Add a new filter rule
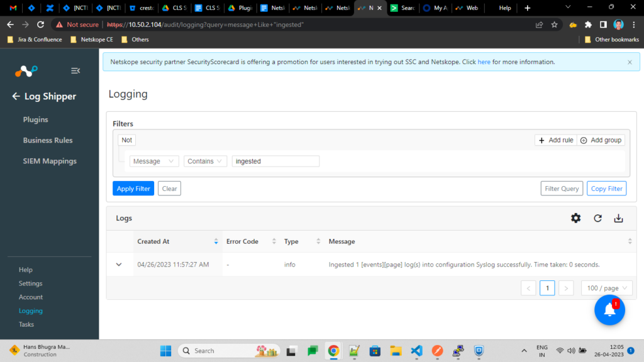The width and height of the screenshot is (644, 362). 556,140
